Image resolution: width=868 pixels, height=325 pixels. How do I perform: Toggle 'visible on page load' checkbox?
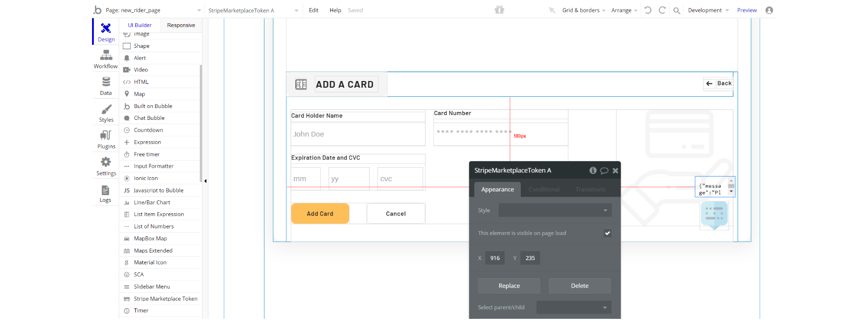(x=607, y=233)
